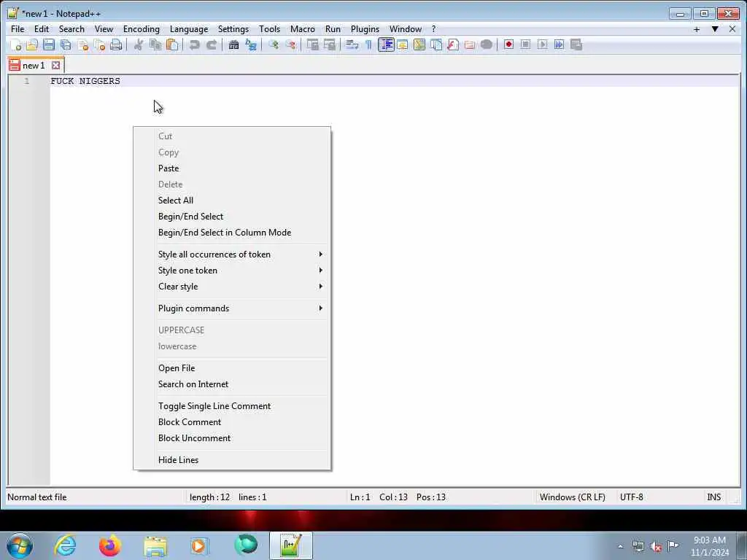Start macro recording with the red record icon
The height and width of the screenshot is (560, 747).
(x=508, y=44)
